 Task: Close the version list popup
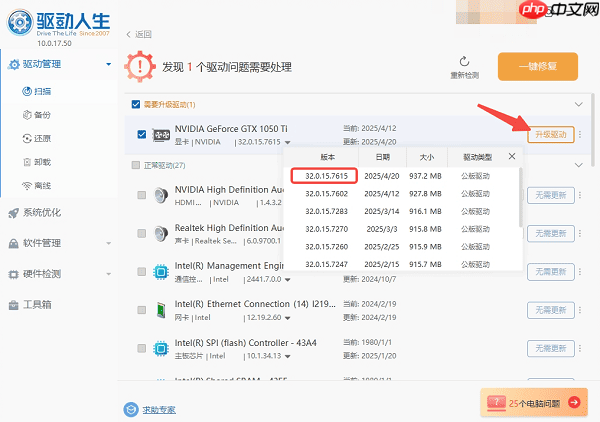coord(512,156)
